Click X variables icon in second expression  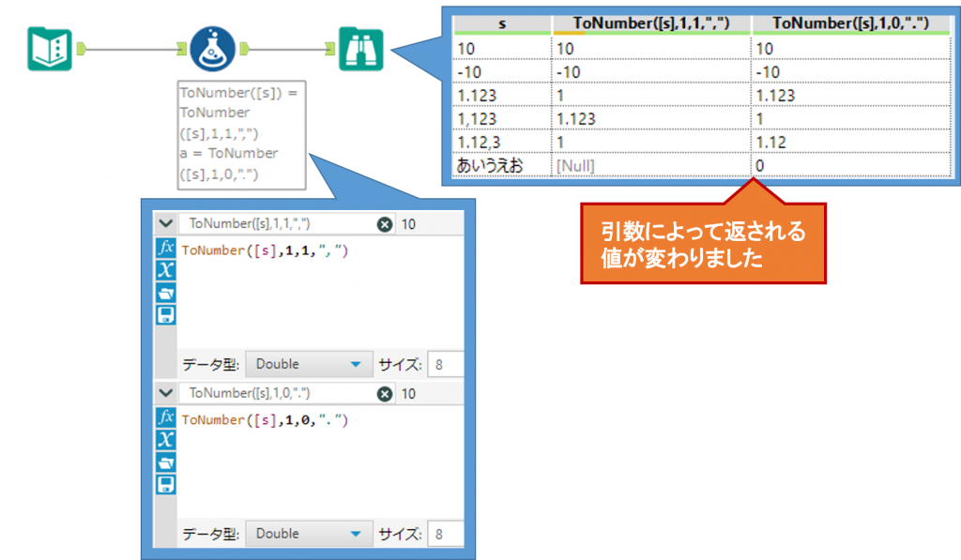point(166,440)
